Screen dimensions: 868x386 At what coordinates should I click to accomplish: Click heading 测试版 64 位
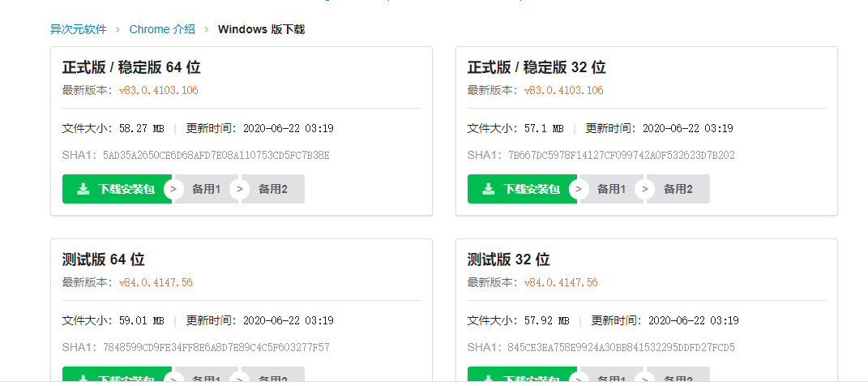tap(104, 259)
